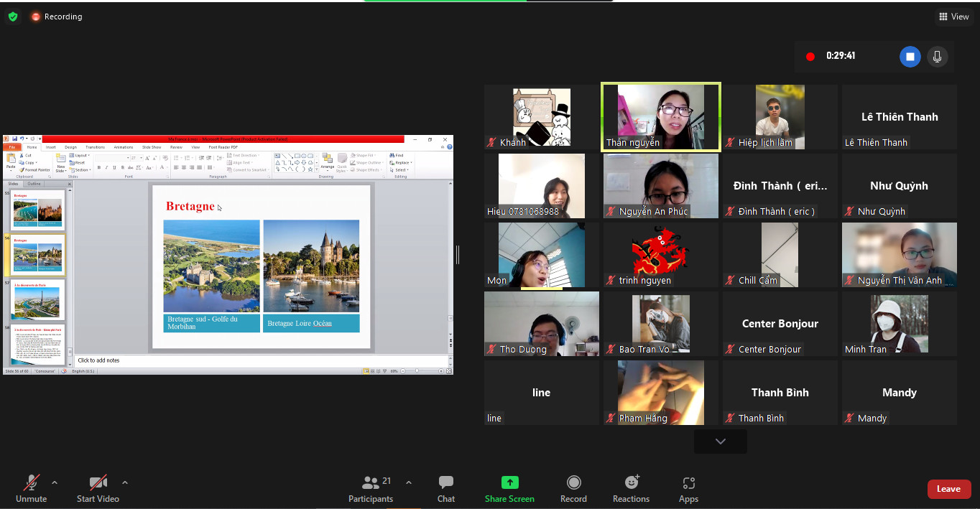Open the font name combo box in PowerPoint
980x509 pixels.
point(113,158)
